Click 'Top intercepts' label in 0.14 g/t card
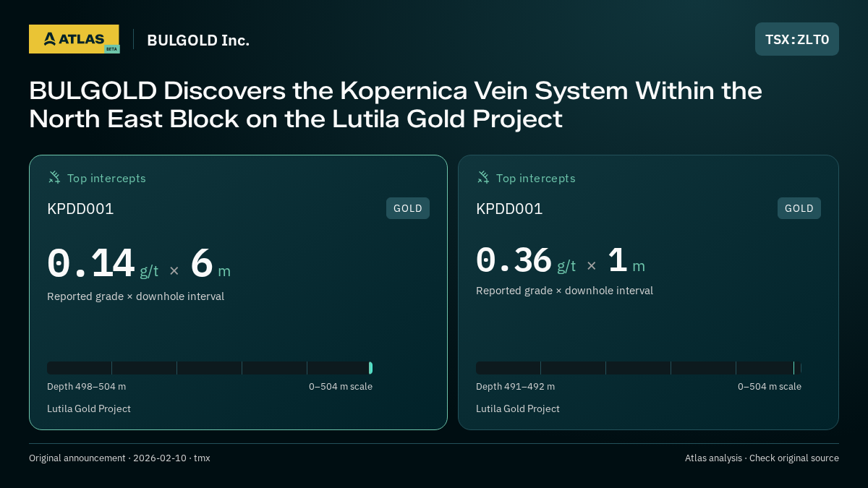 click(x=106, y=178)
